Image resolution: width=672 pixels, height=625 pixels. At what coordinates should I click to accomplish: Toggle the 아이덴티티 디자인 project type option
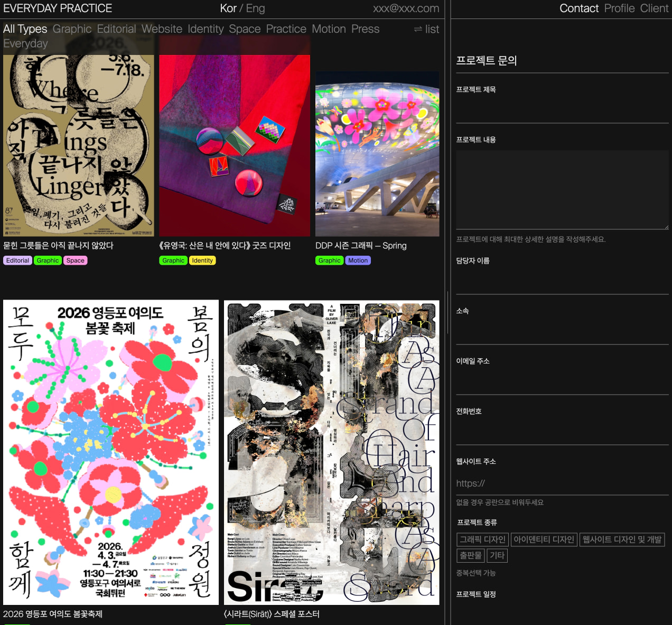544,539
